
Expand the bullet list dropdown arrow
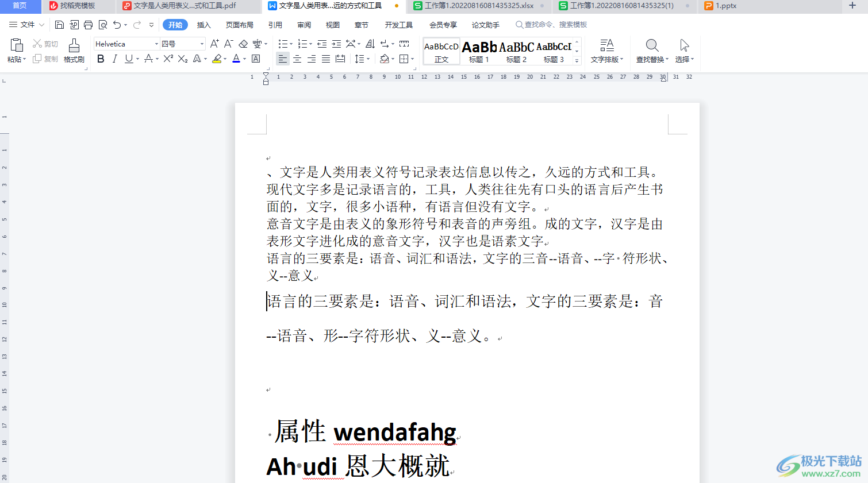coord(291,44)
